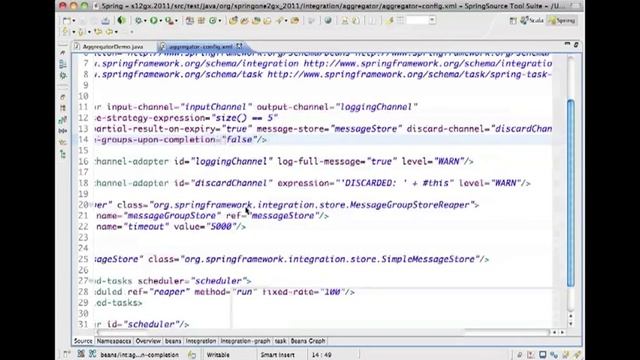This screenshot has height=360, width=640.
Task: Click the Debug bug icon
Action: (x=139, y=20)
